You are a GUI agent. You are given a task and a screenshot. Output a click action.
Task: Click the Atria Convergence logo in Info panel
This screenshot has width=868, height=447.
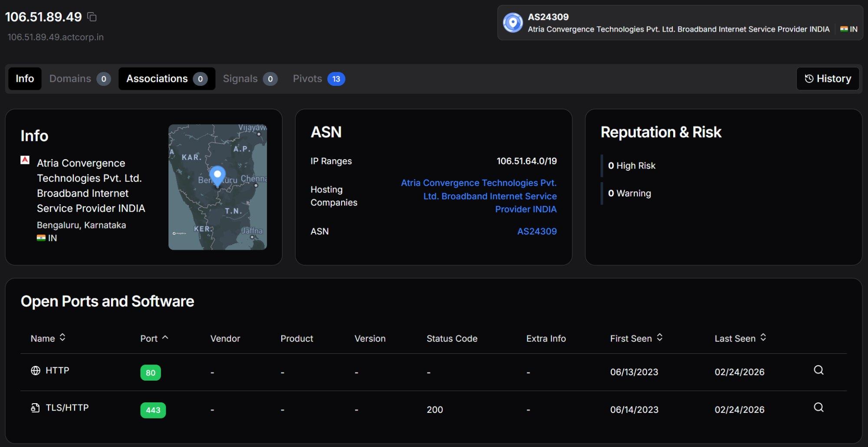25,160
